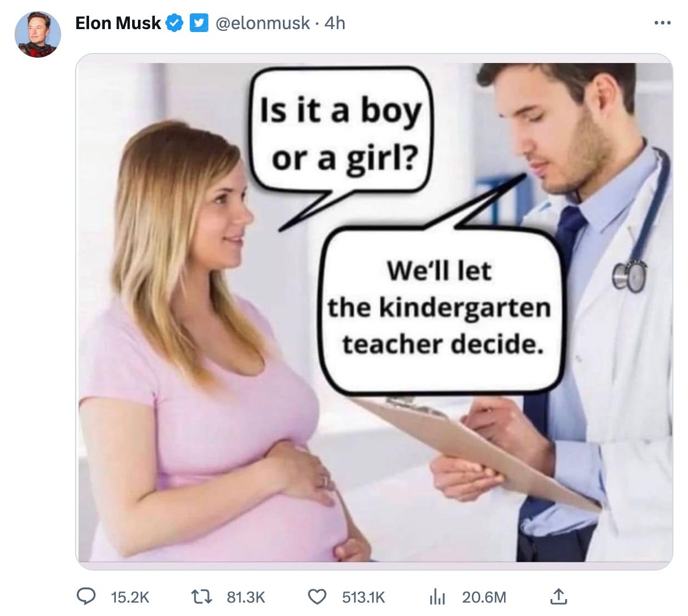Click the Elon Musk display name
This screenshot has height=616, width=688.
coord(118,23)
